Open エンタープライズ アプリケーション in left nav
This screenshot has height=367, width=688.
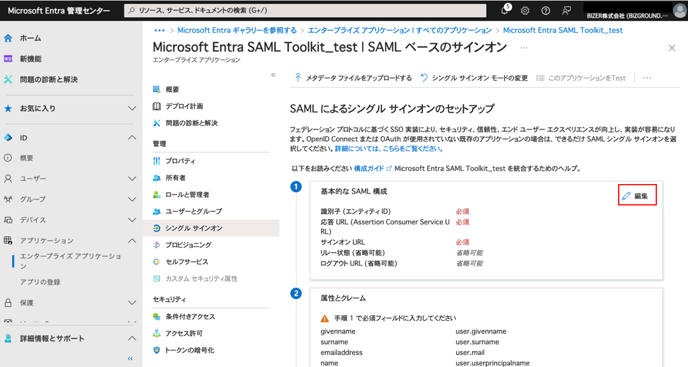pos(71,261)
